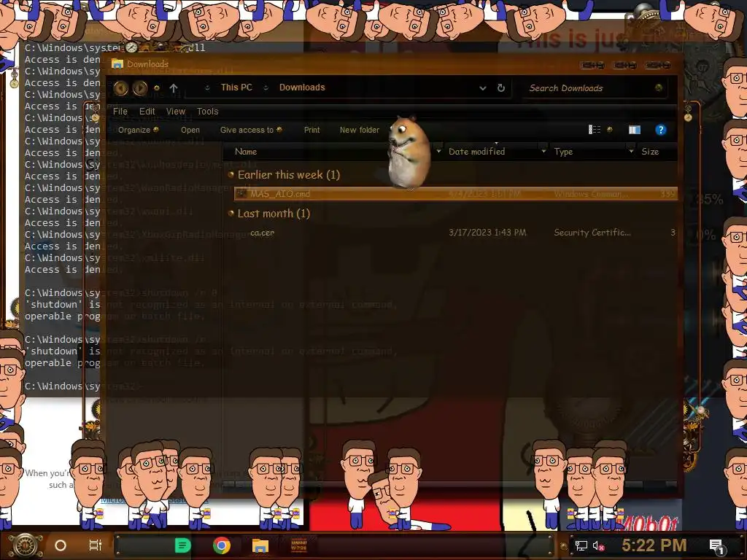This screenshot has height=560, width=747.
Task: Open the Type column filter dropdown
Action: click(631, 151)
